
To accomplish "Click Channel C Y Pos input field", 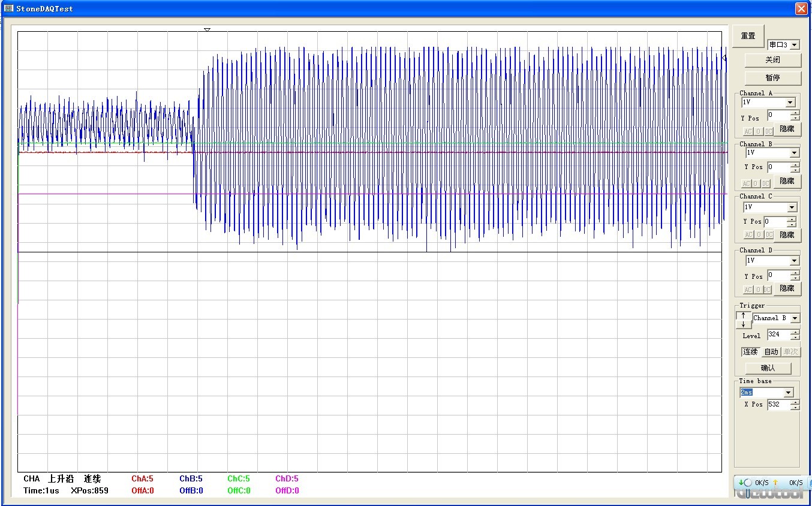I will tap(775, 222).
